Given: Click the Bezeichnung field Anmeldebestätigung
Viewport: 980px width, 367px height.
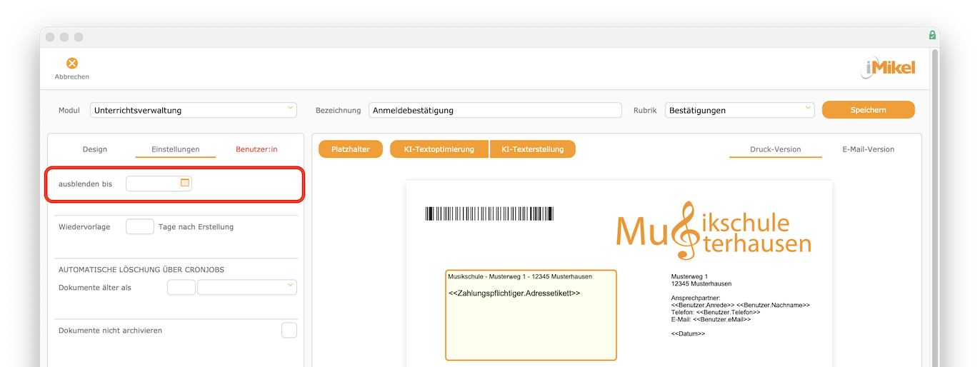Looking at the screenshot, I should click(x=496, y=110).
